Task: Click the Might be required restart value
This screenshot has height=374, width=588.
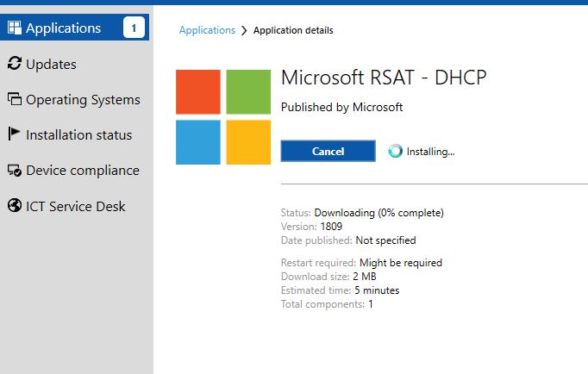Action: click(x=401, y=263)
